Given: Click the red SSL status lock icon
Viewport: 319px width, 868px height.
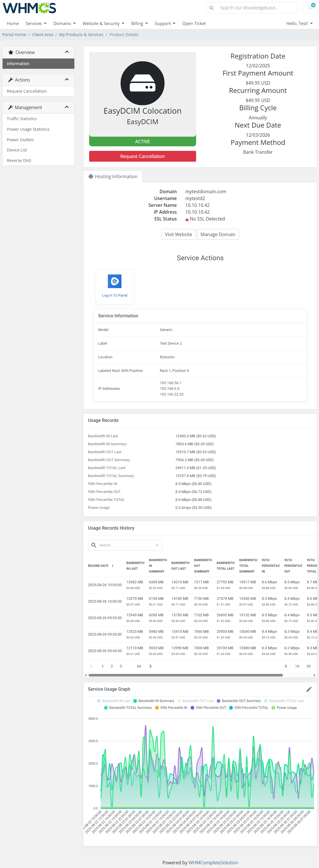Looking at the screenshot, I should tap(187, 219).
